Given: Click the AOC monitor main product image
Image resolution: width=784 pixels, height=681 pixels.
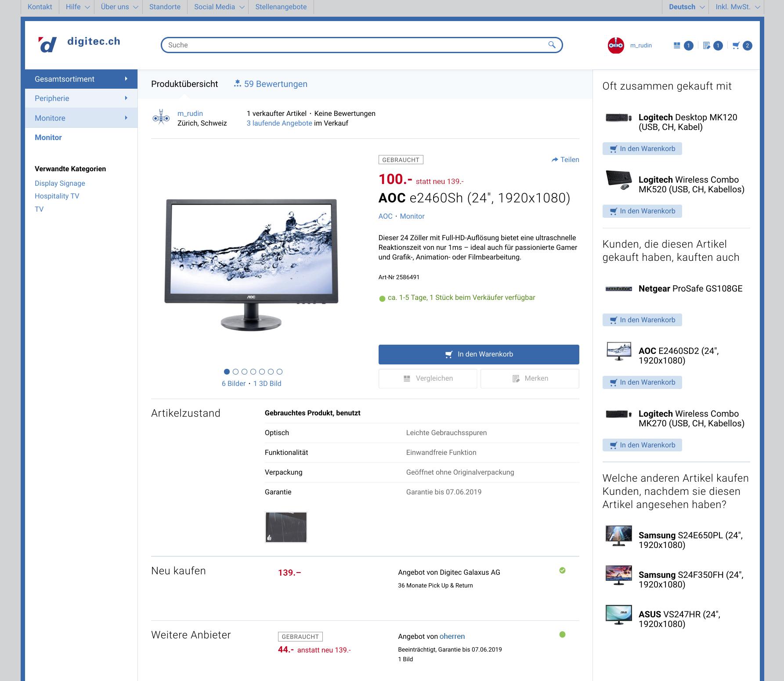Looking at the screenshot, I should [x=251, y=265].
